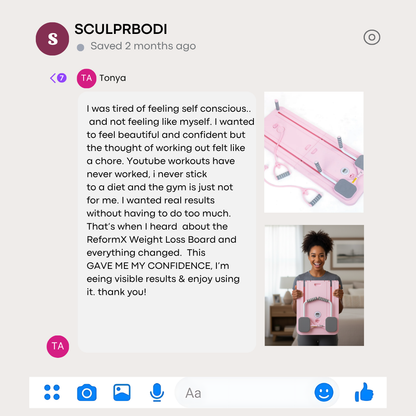Click the Aa message input field
The image size is (416, 416).
(x=245, y=393)
